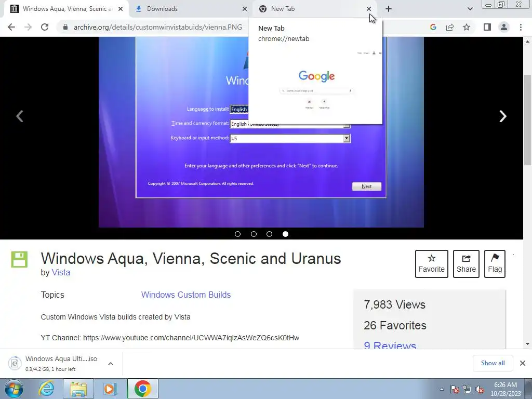
Task: Open the Vista uploader link
Action: (61, 272)
